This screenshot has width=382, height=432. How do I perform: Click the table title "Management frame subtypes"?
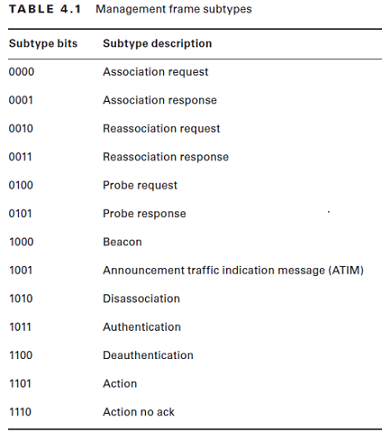click(174, 9)
